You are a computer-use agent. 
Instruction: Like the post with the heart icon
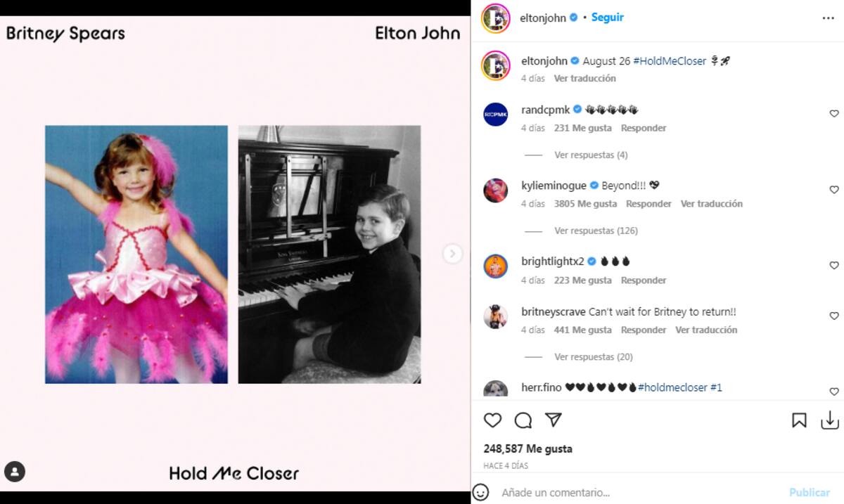point(493,420)
